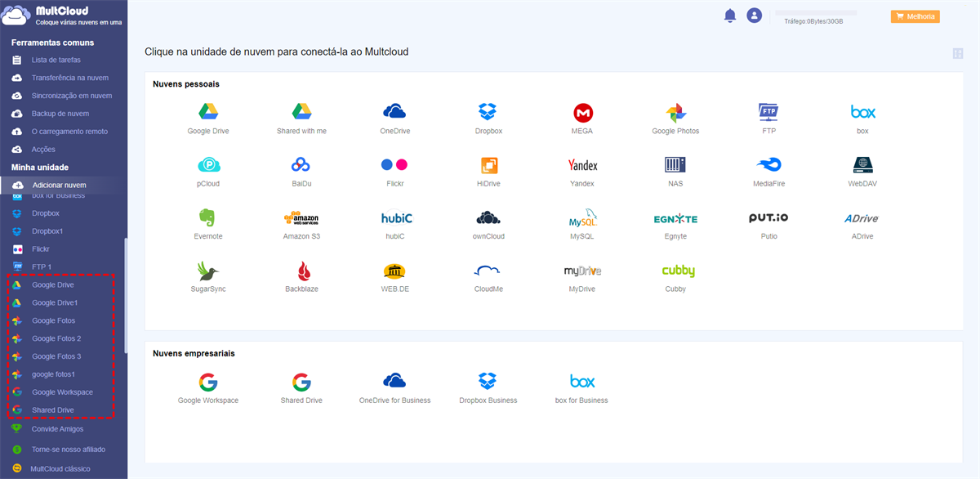
Task: Add MyDrive cloud
Action: coord(582,277)
